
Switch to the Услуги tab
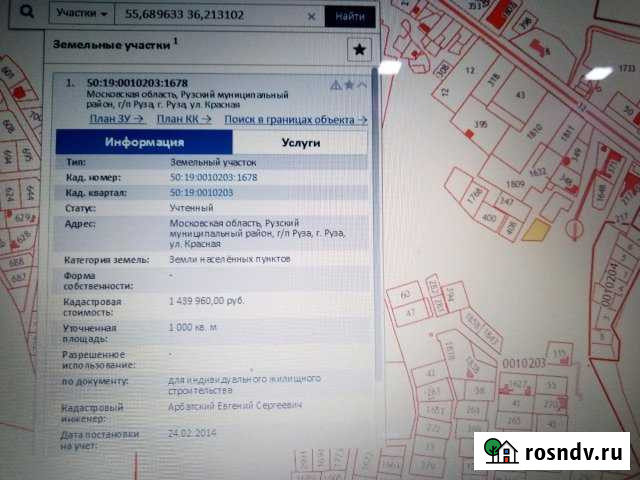300,143
